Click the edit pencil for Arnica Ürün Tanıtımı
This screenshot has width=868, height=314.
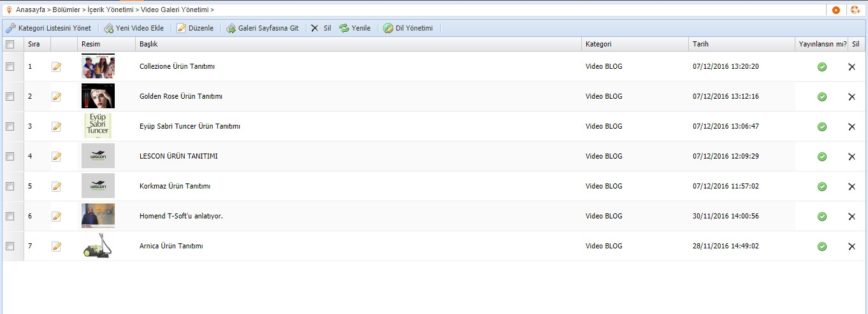pos(57,246)
